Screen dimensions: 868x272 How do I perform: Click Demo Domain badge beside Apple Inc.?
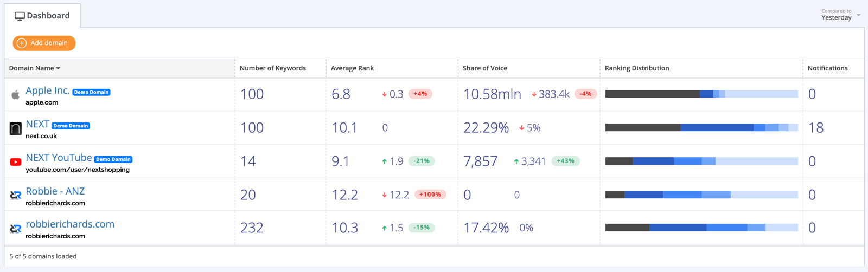click(x=91, y=93)
